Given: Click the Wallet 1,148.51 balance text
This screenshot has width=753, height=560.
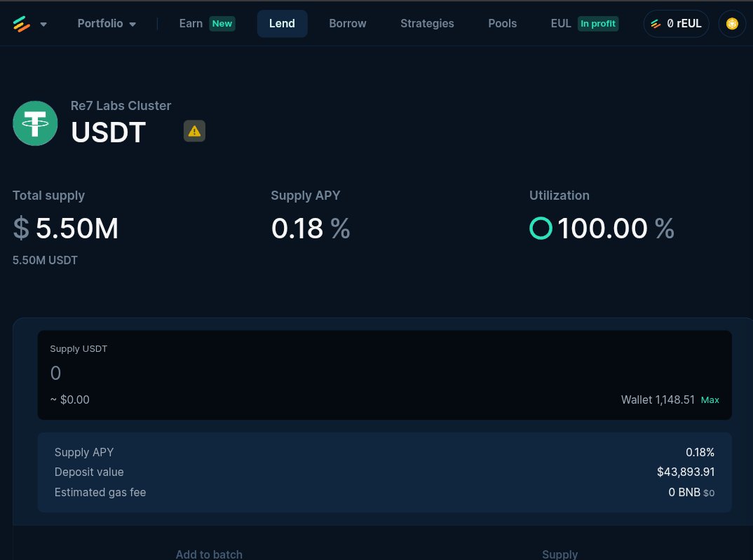Looking at the screenshot, I should pyautogui.click(x=658, y=399).
